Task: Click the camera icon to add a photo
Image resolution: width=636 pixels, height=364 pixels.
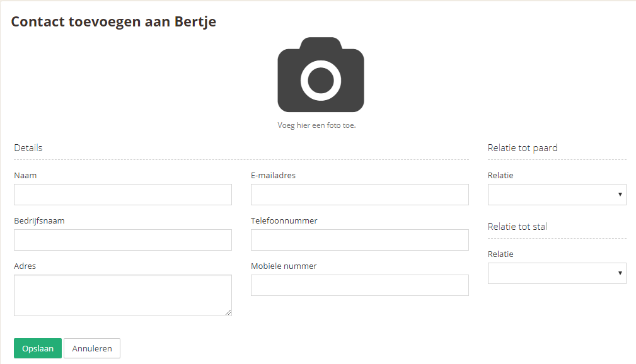Action: [320, 74]
